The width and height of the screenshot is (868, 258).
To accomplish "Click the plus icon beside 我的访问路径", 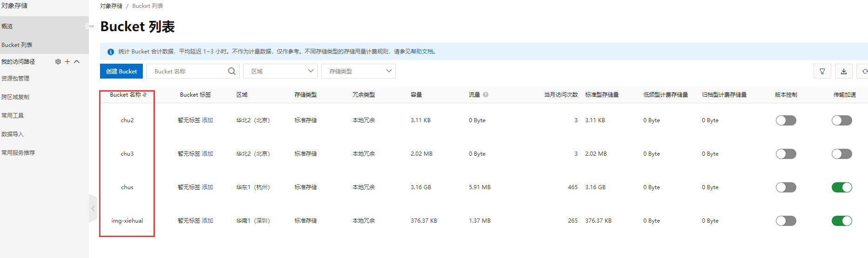I will (67, 61).
